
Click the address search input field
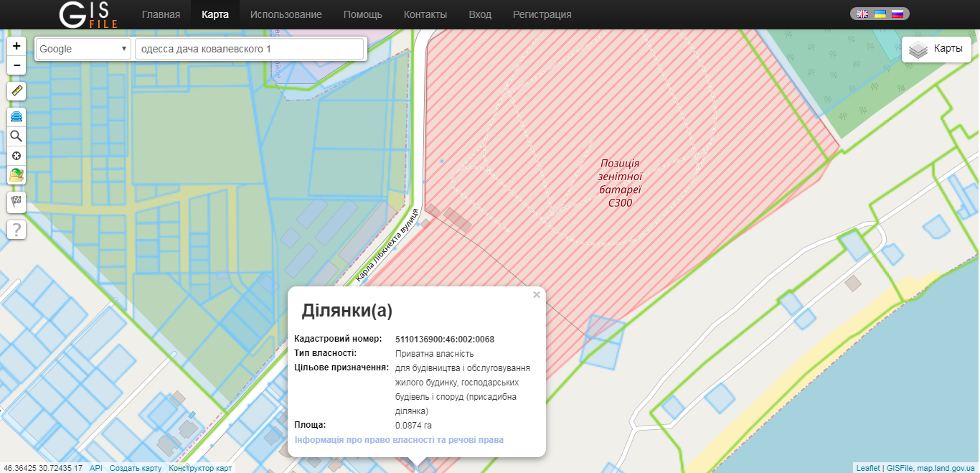click(x=249, y=49)
